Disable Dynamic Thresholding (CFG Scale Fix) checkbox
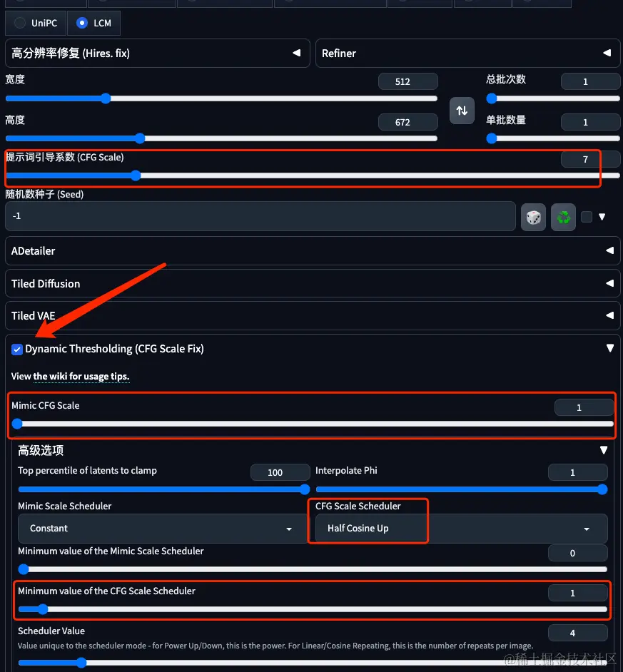Screen dimensions: 623x672 pyautogui.click(x=17, y=350)
